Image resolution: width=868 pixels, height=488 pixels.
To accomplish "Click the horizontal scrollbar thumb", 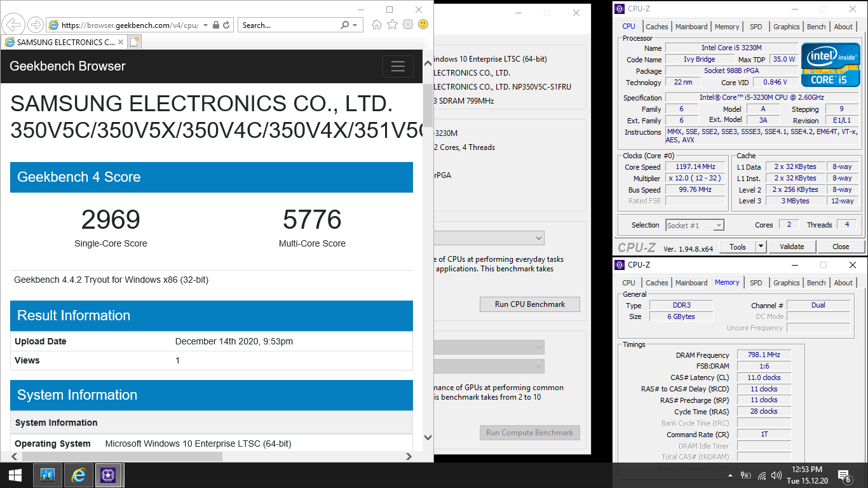I will coord(122,456).
